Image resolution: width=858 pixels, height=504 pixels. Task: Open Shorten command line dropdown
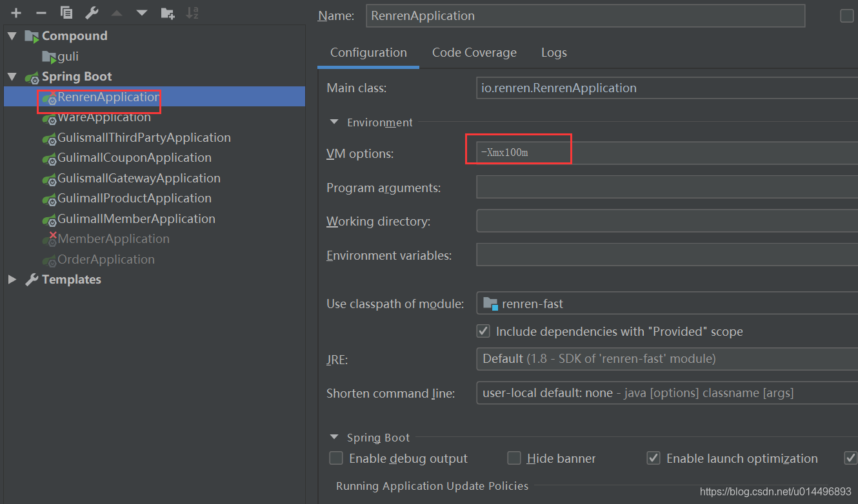tap(667, 393)
